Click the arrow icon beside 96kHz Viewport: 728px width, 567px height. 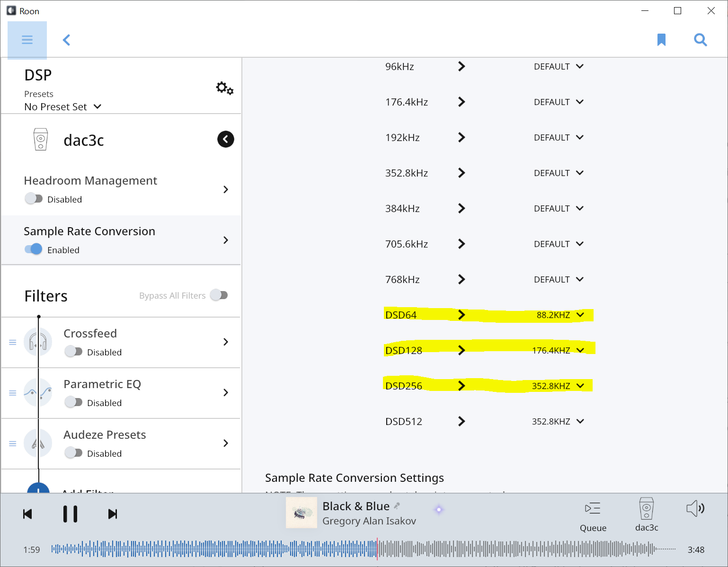tap(462, 66)
